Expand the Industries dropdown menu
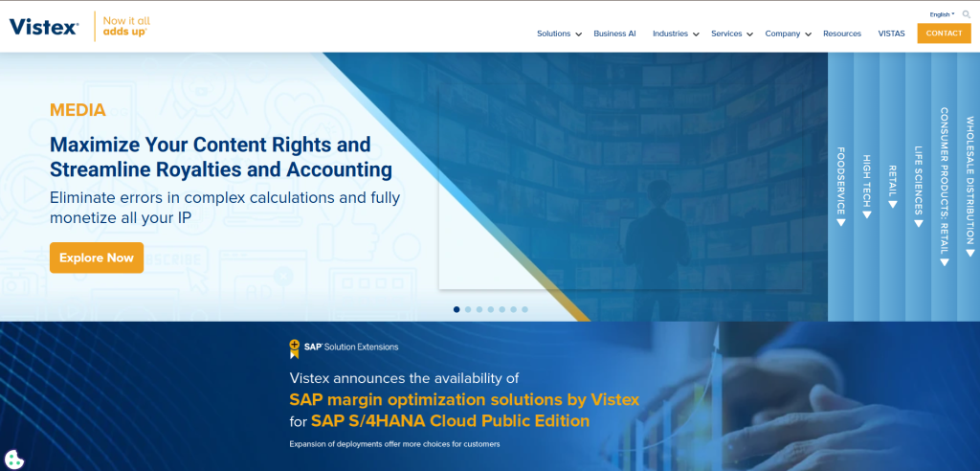Viewport: 980px width, 471px height. coord(676,34)
